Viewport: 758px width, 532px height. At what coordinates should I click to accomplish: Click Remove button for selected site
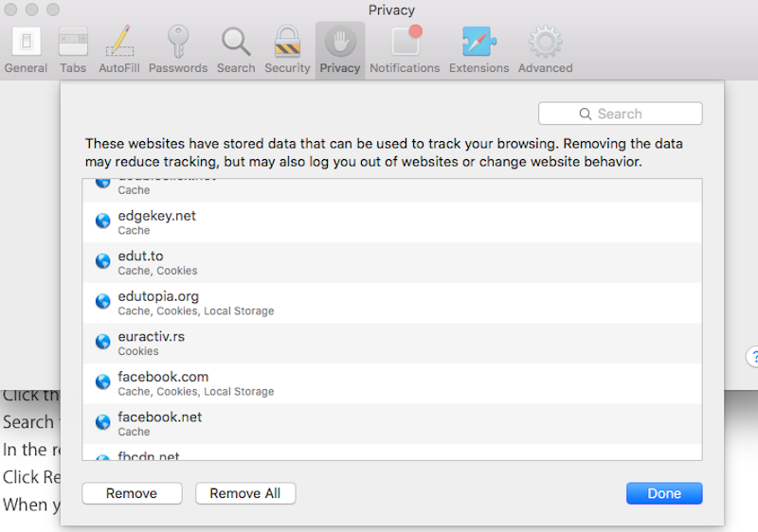132,493
